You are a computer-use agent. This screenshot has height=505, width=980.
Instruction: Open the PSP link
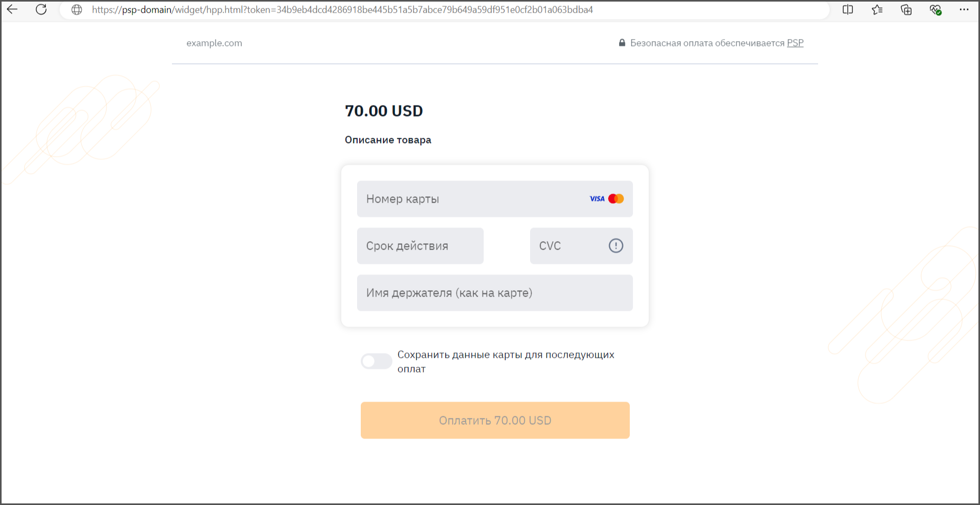(x=795, y=43)
